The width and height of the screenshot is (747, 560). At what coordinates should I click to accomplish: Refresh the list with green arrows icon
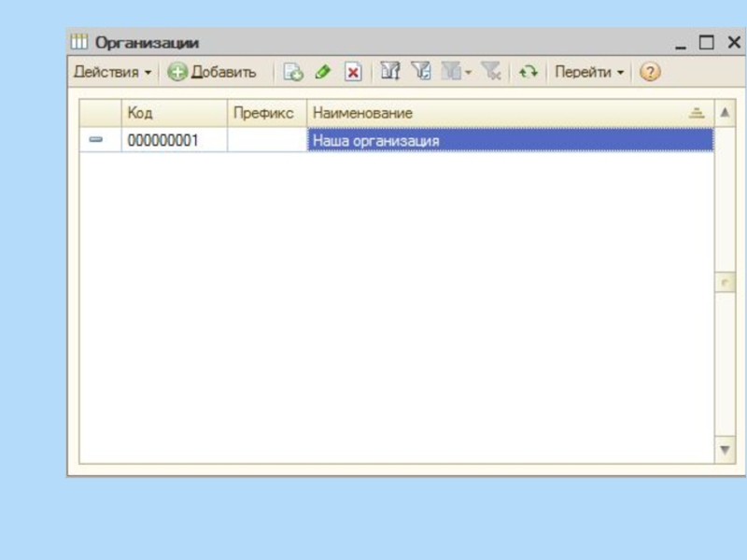pyautogui.click(x=529, y=72)
